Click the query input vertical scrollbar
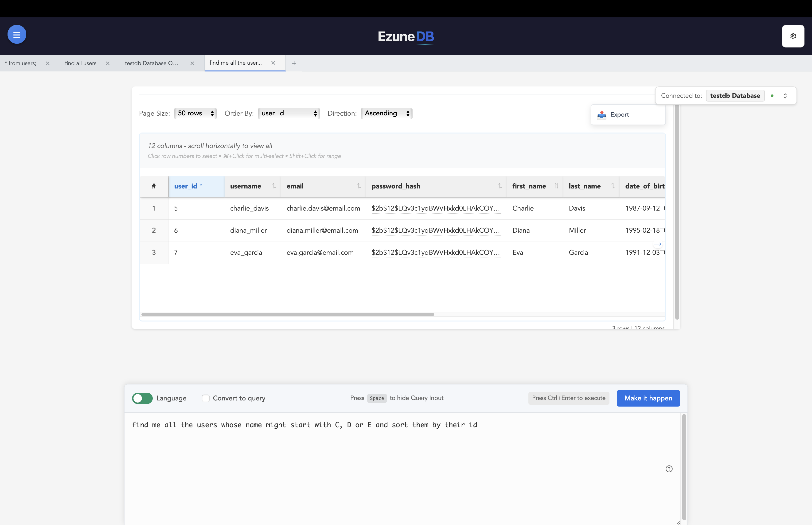Screen dimensions: 812x525 684,467
